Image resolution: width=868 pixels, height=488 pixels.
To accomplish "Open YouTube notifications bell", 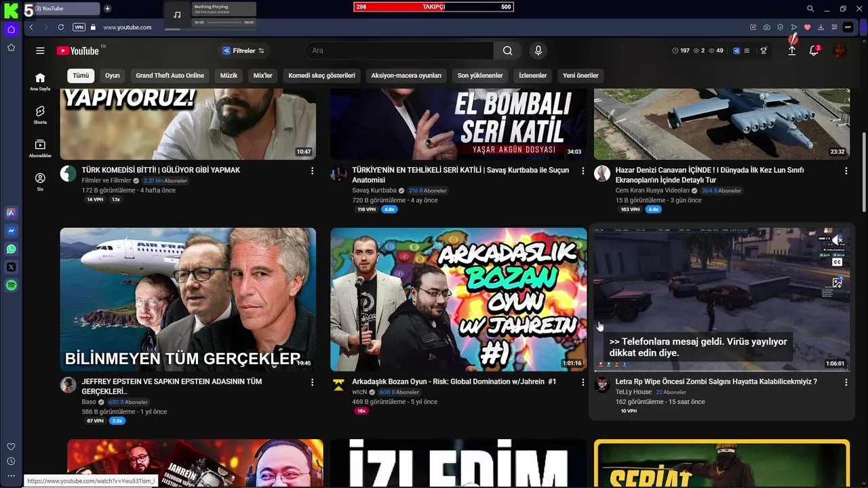I will tap(814, 51).
